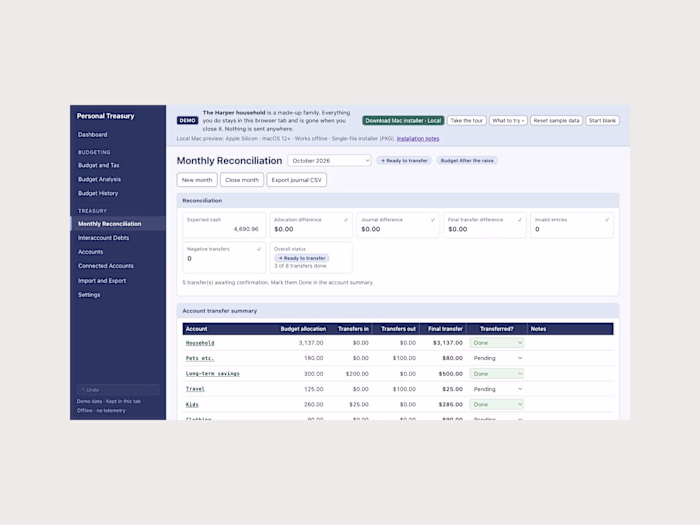Open the October 2026 month dropdown

(329, 161)
